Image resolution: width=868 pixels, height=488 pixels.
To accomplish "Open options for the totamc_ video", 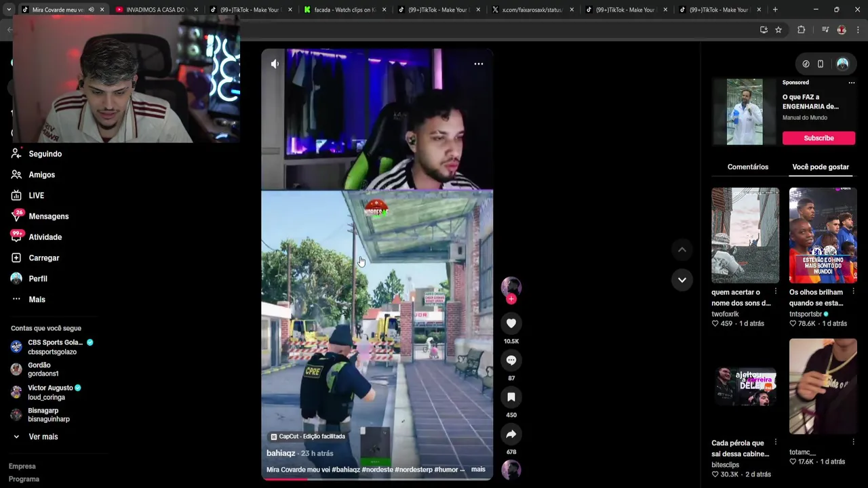I will [x=853, y=442].
